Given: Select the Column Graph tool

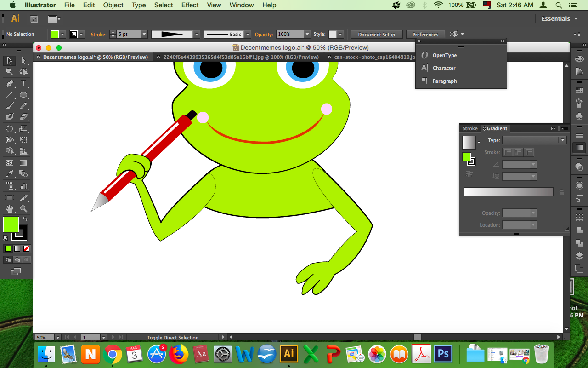Looking at the screenshot, I should click(23, 186).
